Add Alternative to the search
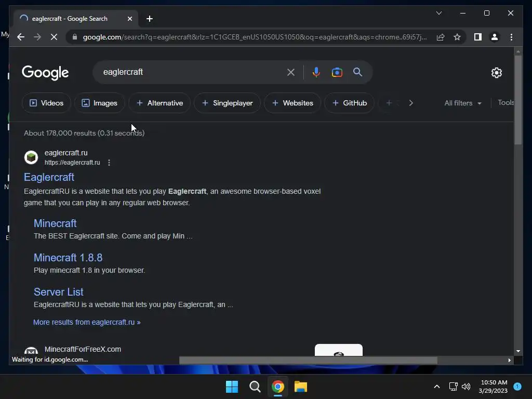The height and width of the screenshot is (399, 532). 159,103
